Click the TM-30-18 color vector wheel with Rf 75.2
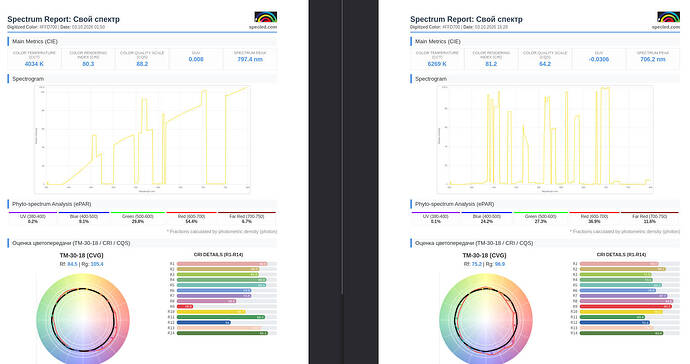This screenshot has width=690, height=364. click(486, 319)
